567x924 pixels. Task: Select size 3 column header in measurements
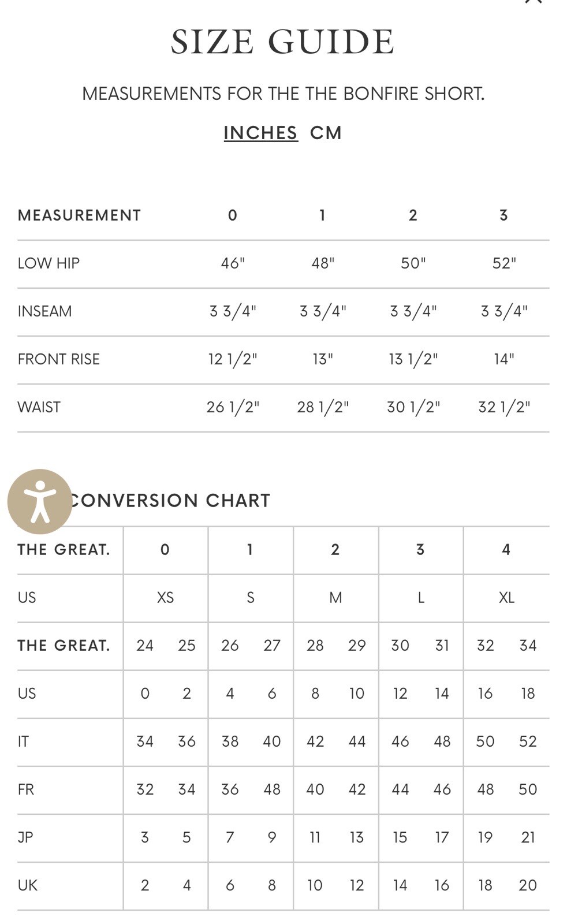click(x=503, y=215)
